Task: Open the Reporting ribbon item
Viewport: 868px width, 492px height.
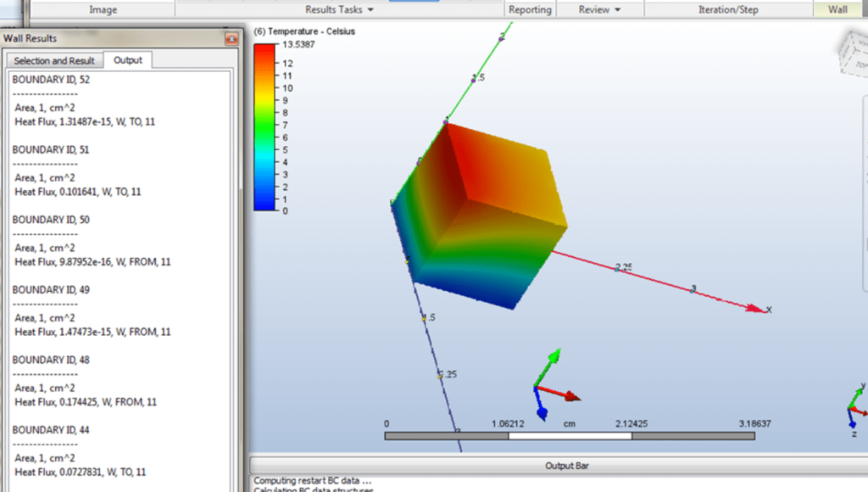Action: (x=530, y=9)
